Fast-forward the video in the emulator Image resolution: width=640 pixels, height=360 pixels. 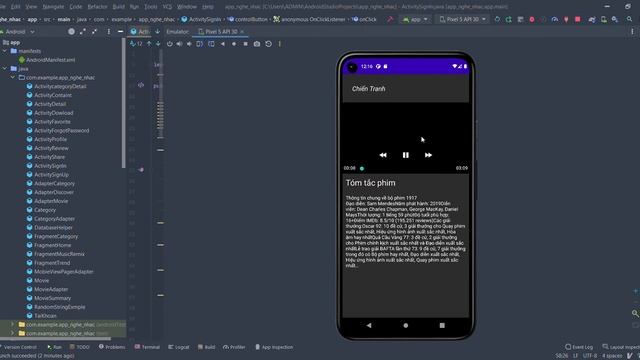[x=428, y=155]
